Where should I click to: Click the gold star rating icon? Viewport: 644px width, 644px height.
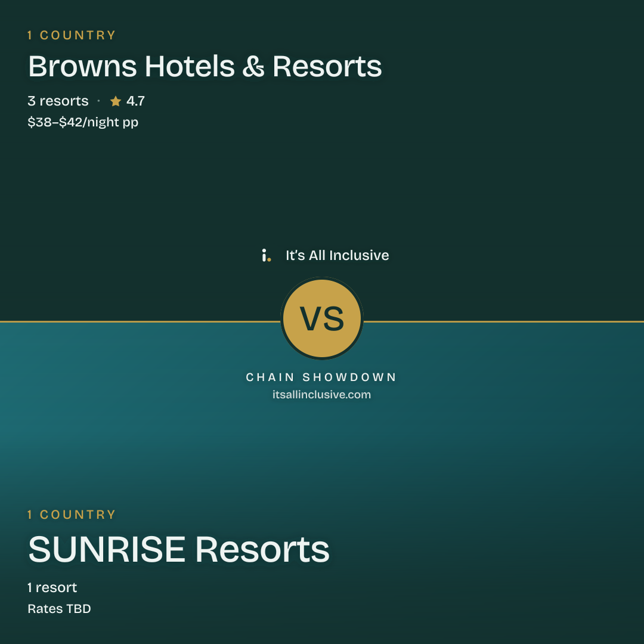[116, 101]
